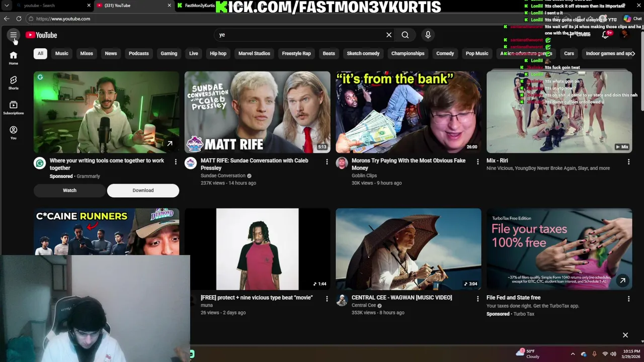
Task: Open Central Cee channel avatar
Action: (342, 300)
